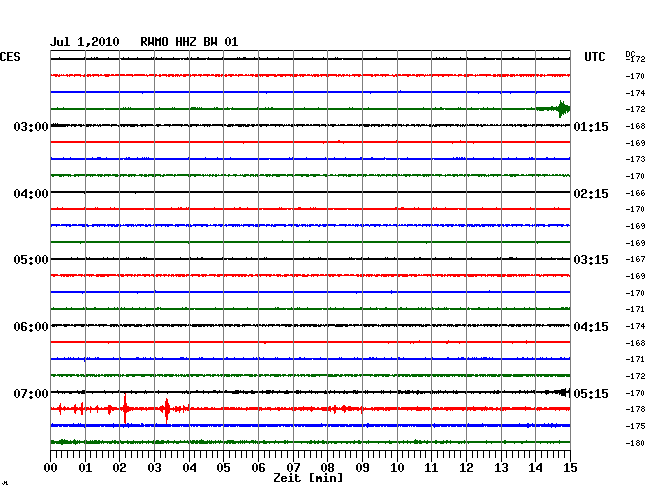The width and height of the screenshot is (650, 494).
Task: Click x-axis minute label 06
Action: [x=258, y=467]
